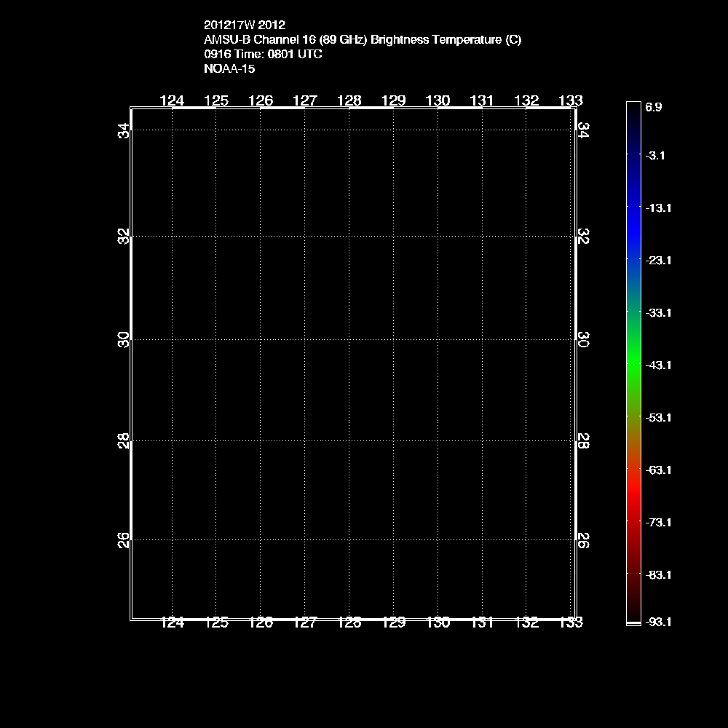Viewport: 728px width, 728px height.
Task: Click the bright red band of the colorbar
Action: click(633, 495)
